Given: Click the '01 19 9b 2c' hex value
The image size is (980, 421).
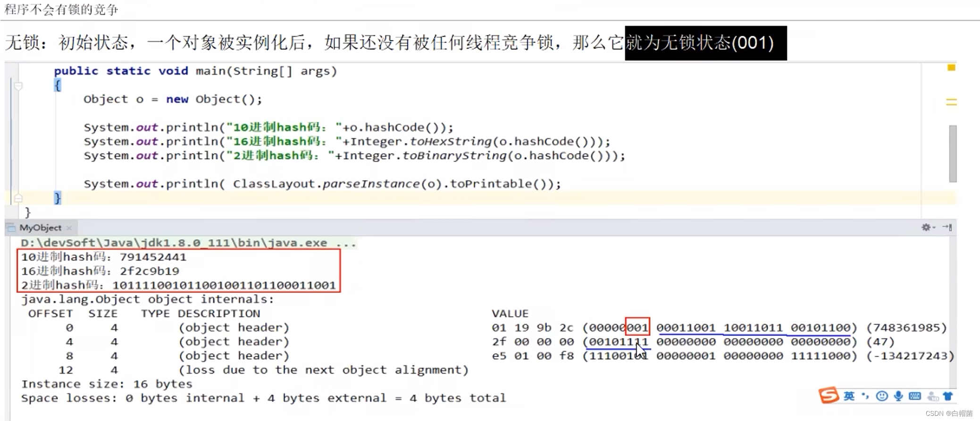Looking at the screenshot, I should pos(533,328).
